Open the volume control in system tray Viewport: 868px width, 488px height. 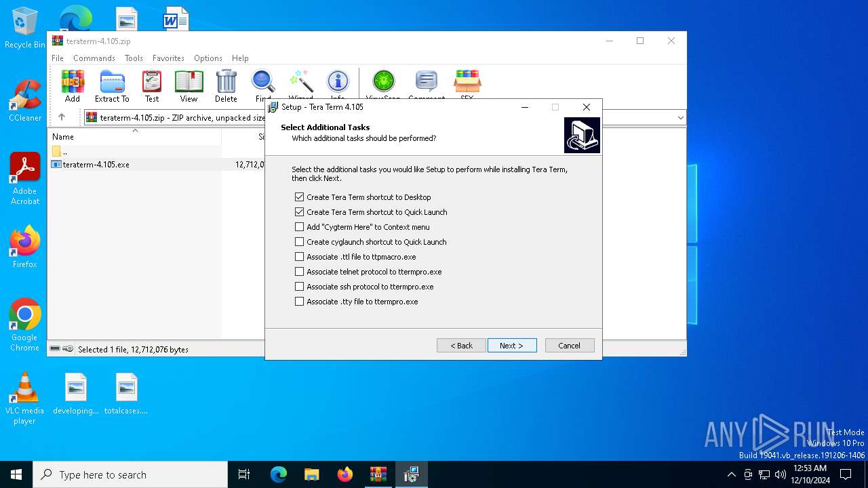pyautogui.click(x=781, y=474)
